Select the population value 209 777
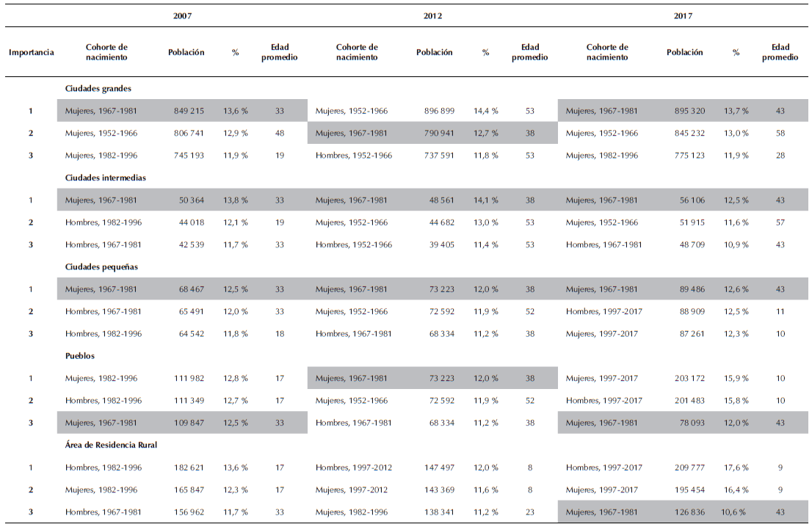Viewport: 812px width, 527px height. point(689,468)
